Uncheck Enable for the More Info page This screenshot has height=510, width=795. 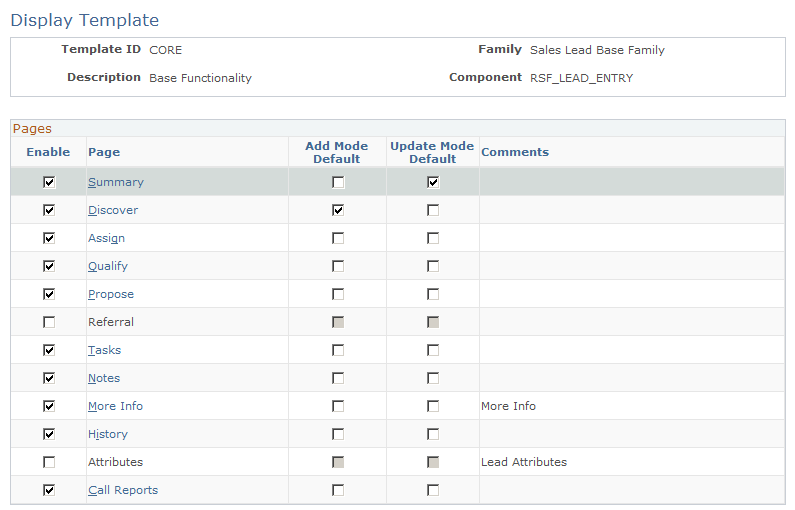coord(49,406)
